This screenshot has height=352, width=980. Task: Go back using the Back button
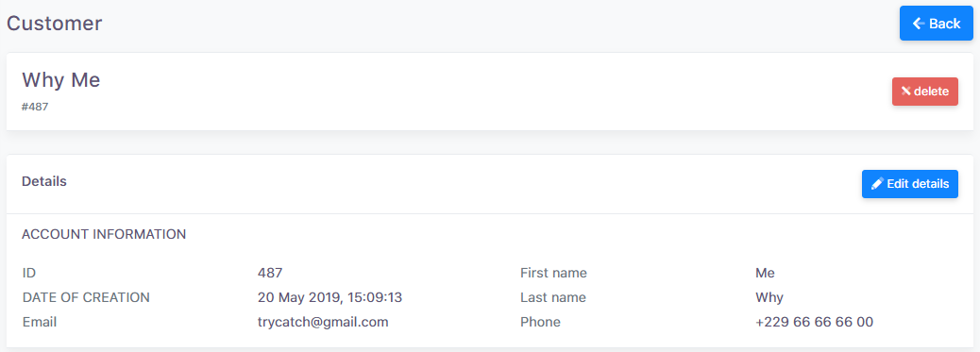point(937,24)
